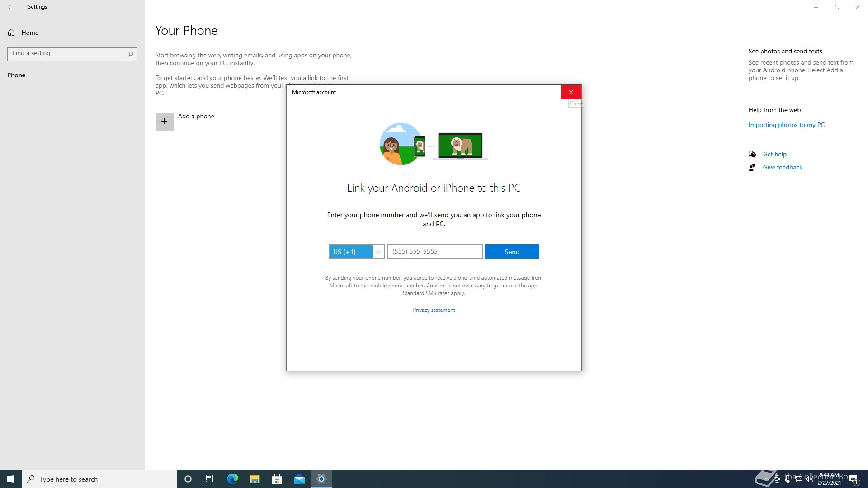
Task: Click the search magnifier in Find a setting
Action: pyautogui.click(x=131, y=54)
